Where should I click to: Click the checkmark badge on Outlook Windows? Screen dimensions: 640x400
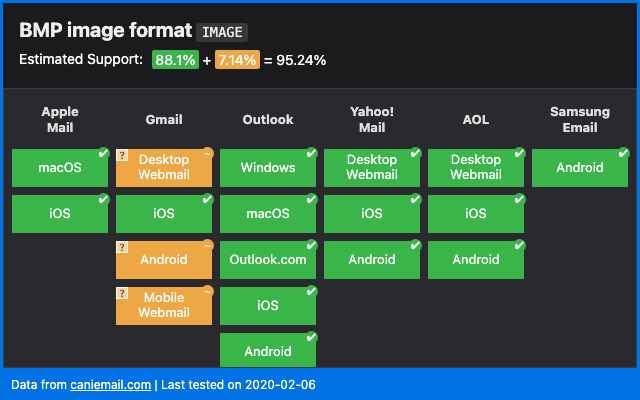coord(311,153)
